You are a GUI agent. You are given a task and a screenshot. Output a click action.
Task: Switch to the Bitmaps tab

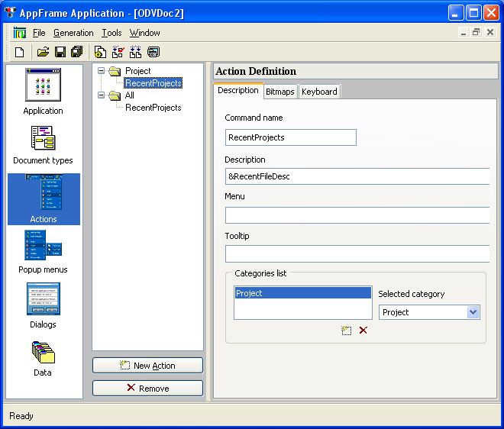point(279,92)
